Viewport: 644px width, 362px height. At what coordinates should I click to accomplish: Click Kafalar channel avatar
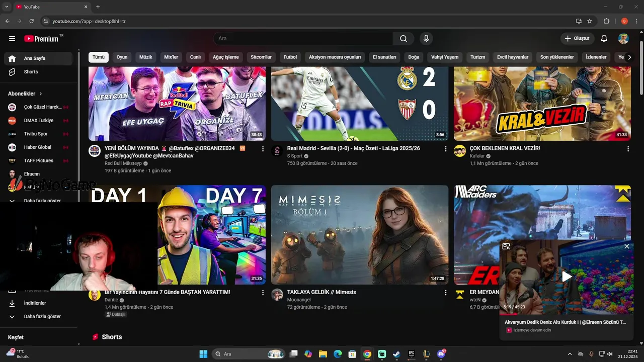[x=460, y=151]
